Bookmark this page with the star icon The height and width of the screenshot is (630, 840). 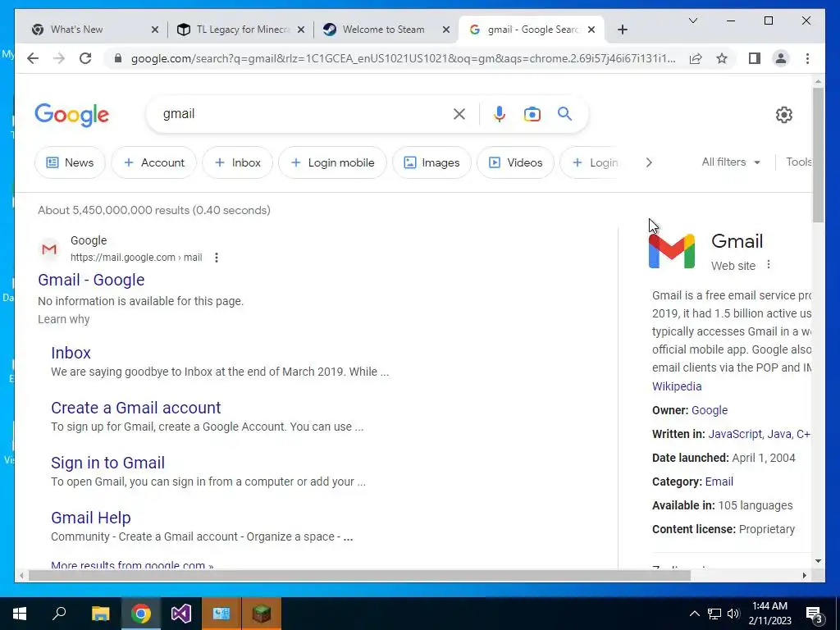pos(722,58)
